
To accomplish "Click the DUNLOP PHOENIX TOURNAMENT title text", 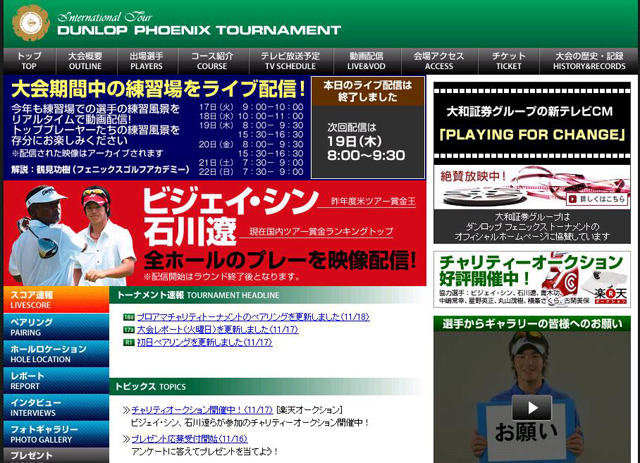I will [x=199, y=30].
